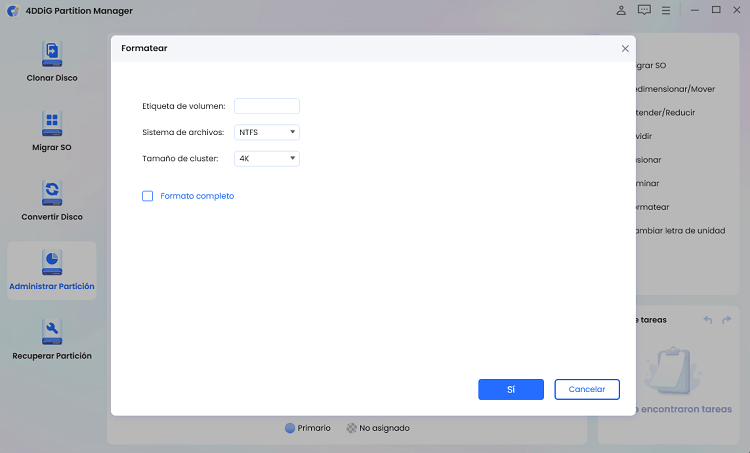Select Migrar SO option in right panel
Image resolution: width=750 pixels, height=453 pixels.
pyautogui.click(x=651, y=66)
